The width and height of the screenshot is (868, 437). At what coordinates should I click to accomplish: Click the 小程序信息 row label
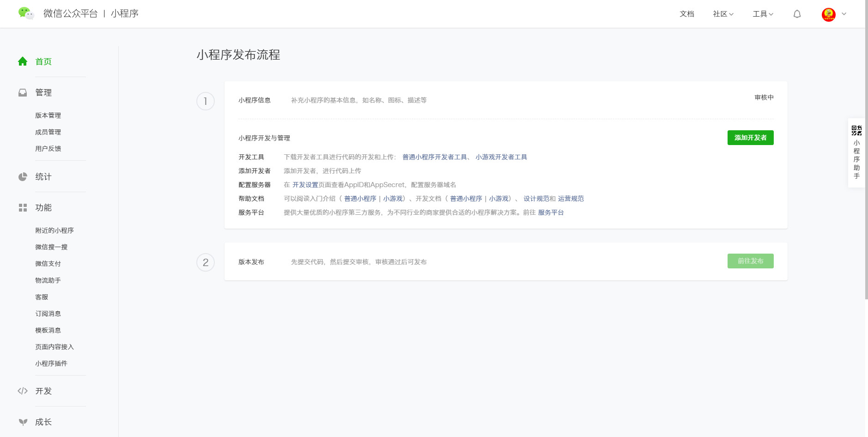255,100
